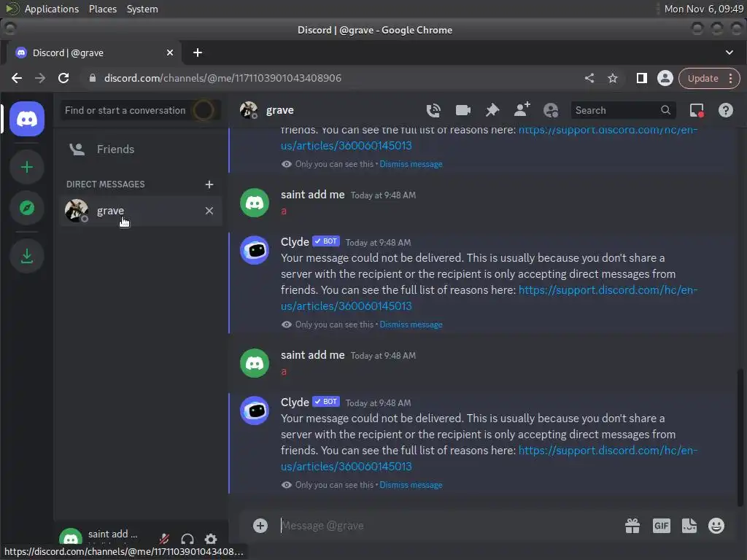Click Clyde avatar in middle message
747x560 pixels.
click(255, 250)
